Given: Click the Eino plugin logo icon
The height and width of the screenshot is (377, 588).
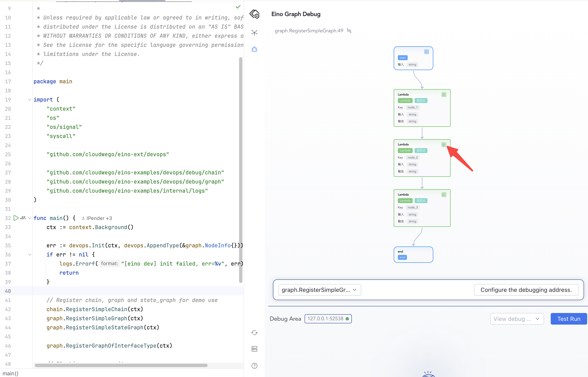Looking at the screenshot, I should [x=254, y=14].
